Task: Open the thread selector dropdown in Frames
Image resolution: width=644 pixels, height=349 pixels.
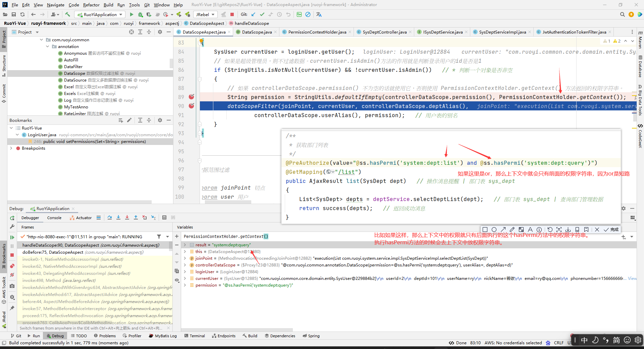Action: click(168, 237)
